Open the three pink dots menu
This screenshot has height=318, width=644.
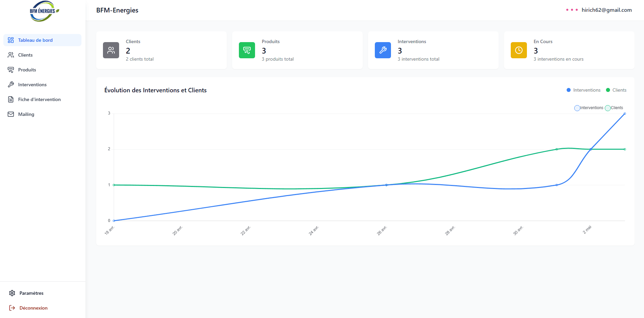coord(572,10)
